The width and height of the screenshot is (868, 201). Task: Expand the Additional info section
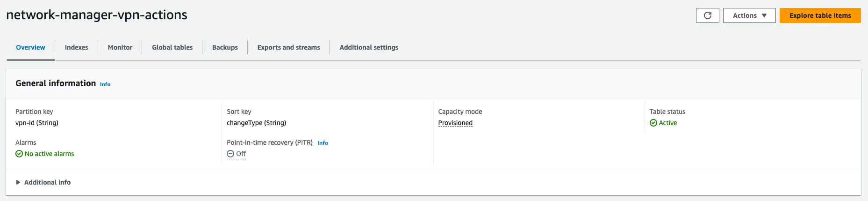coord(47,182)
